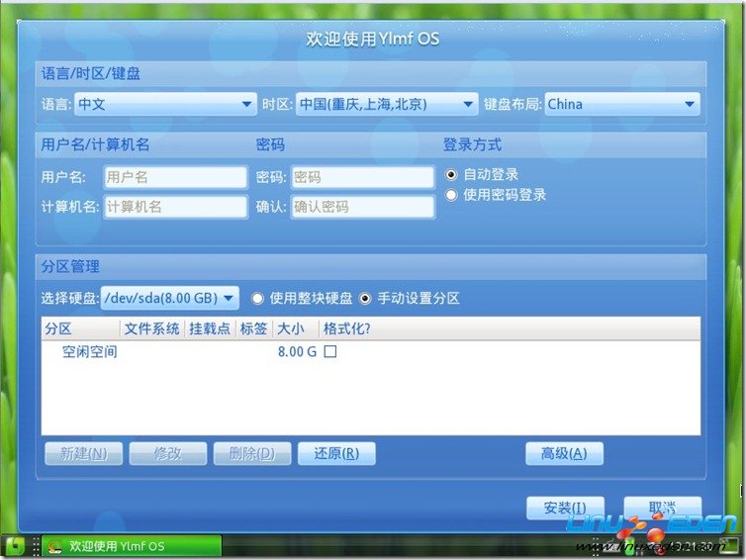Select the 自动登录 radio button

click(451, 174)
